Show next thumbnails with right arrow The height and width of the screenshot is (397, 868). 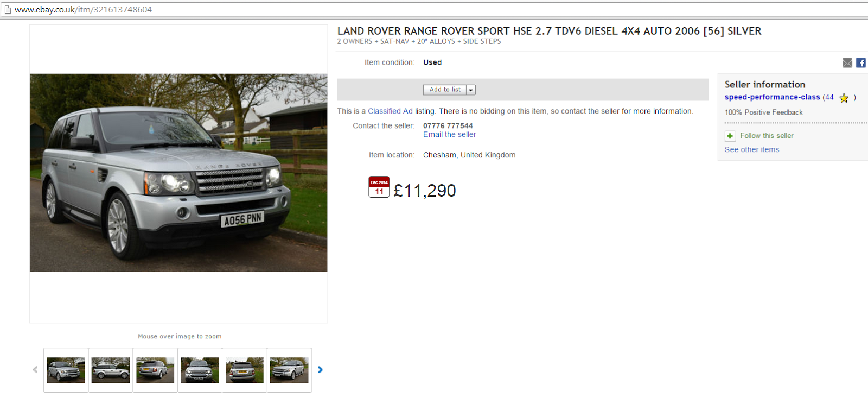point(320,370)
